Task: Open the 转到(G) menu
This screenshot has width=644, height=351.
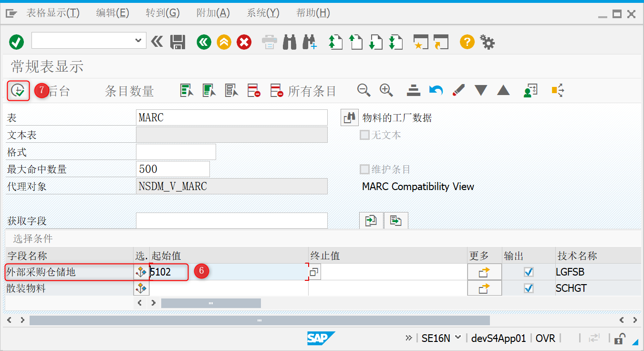Action: click(x=163, y=13)
